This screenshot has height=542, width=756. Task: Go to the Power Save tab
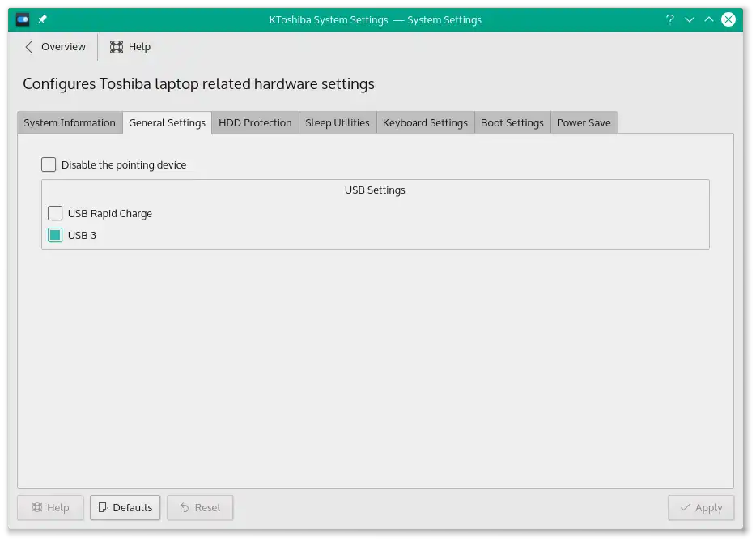click(x=584, y=122)
